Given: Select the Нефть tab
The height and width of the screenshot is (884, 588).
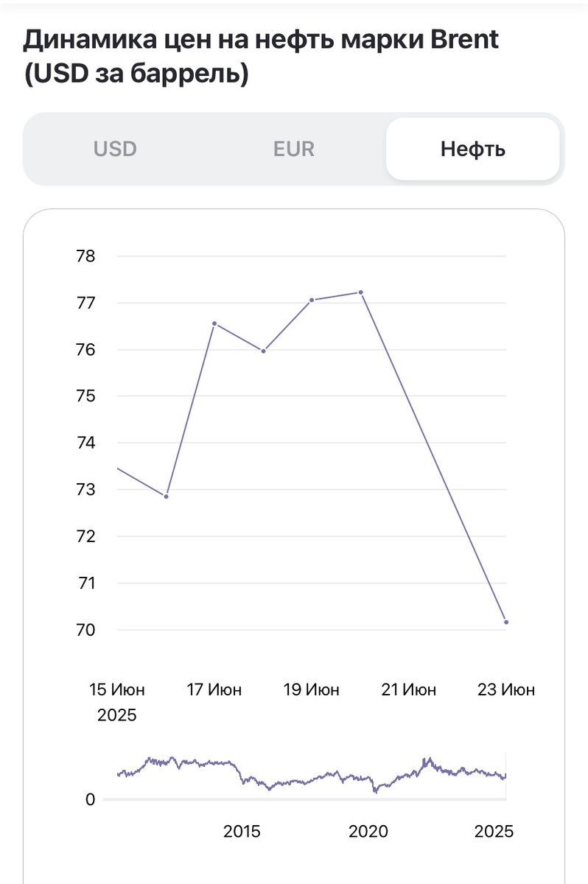Looking at the screenshot, I should (x=472, y=149).
